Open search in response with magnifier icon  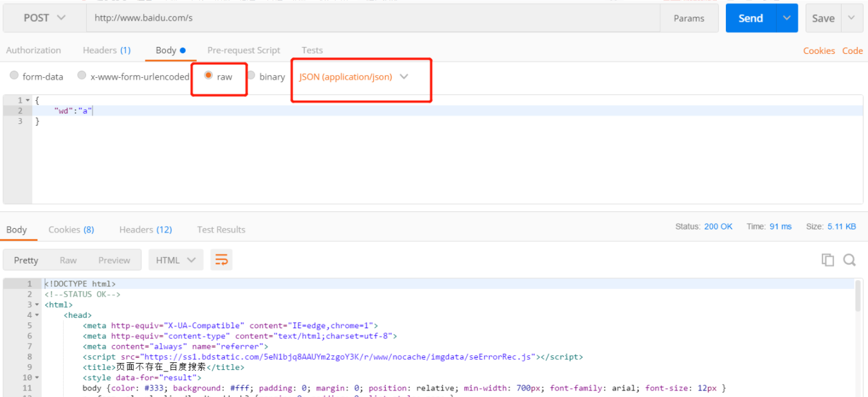coord(849,260)
